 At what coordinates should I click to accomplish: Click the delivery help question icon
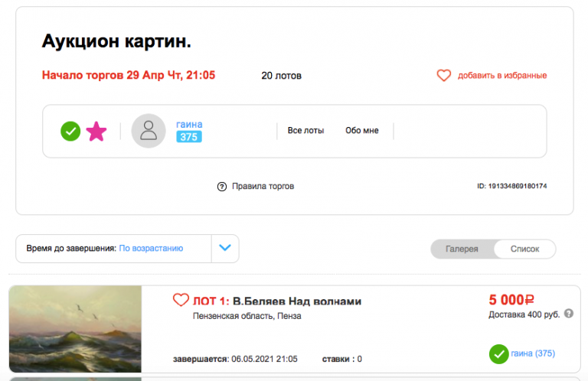pos(569,313)
